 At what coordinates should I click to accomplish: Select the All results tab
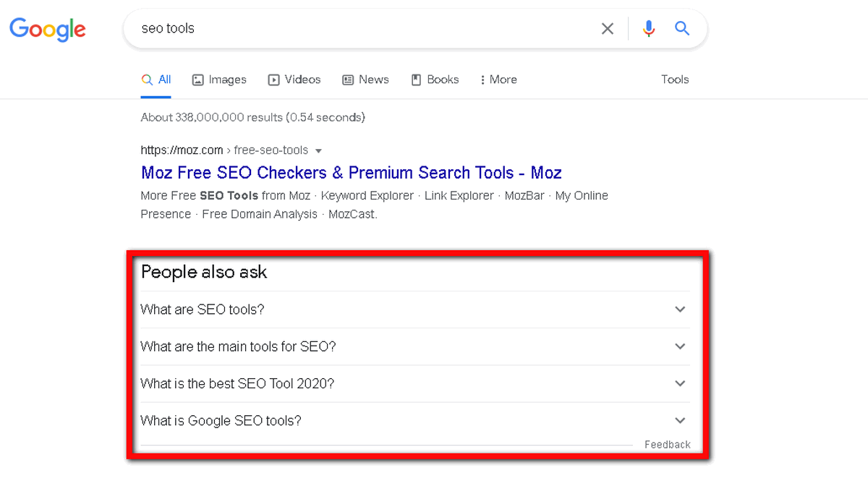click(x=156, y=80)
